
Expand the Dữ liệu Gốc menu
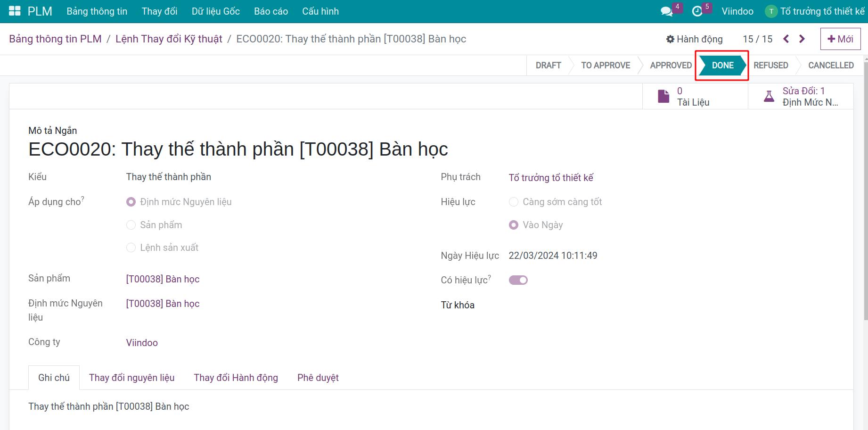[x=216, y=11]
